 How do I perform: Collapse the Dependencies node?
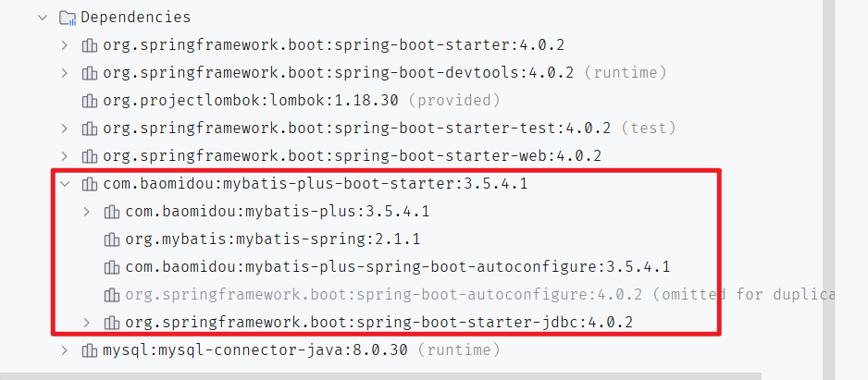pos(43,18)
